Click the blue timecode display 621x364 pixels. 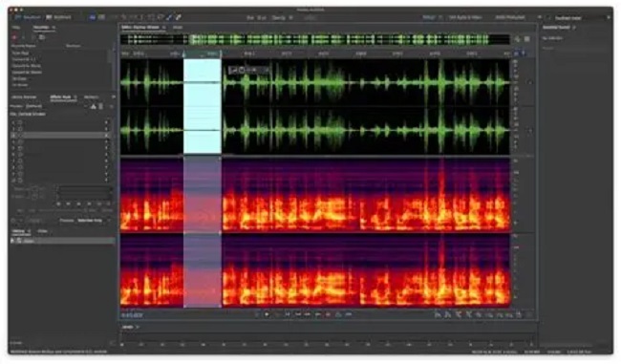coord(132,315)
